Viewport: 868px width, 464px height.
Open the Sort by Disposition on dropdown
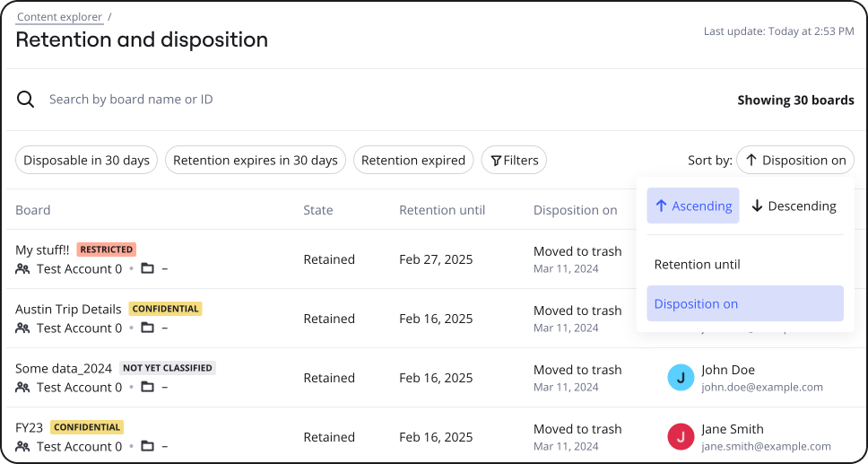pyautogui.click(x=794, y=161)
